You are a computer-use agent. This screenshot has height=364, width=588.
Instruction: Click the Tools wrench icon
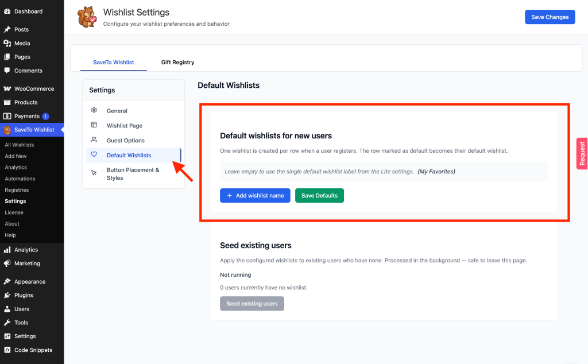pos(7,323)
